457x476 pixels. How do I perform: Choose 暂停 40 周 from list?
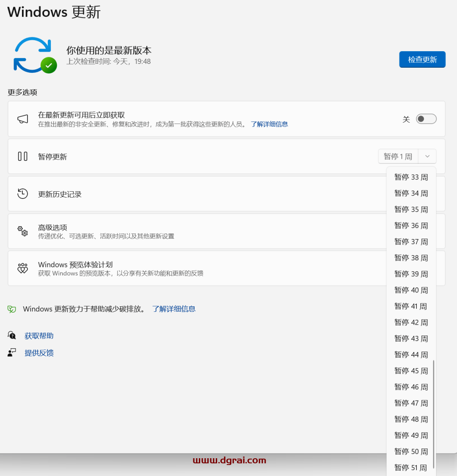tap(411, 290)
